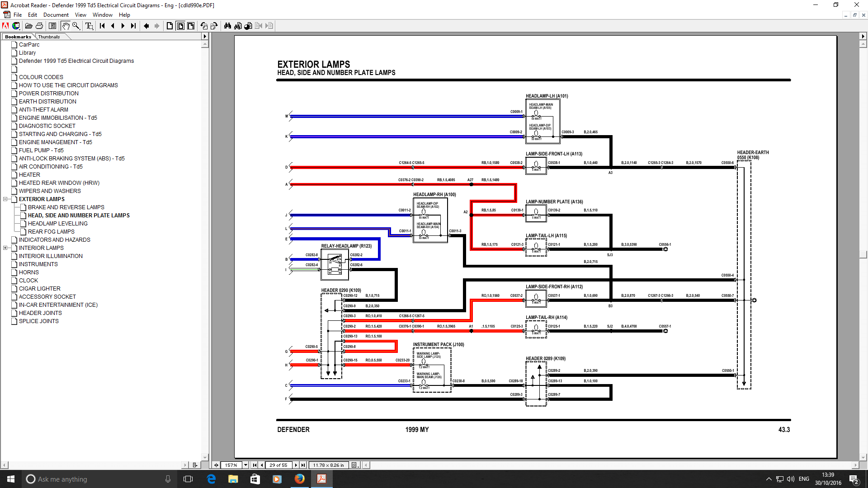This screenshot has height=488, width=868.
Task: Toggle the navigation pane toolbar icon
Action: [x=52, y=26]
